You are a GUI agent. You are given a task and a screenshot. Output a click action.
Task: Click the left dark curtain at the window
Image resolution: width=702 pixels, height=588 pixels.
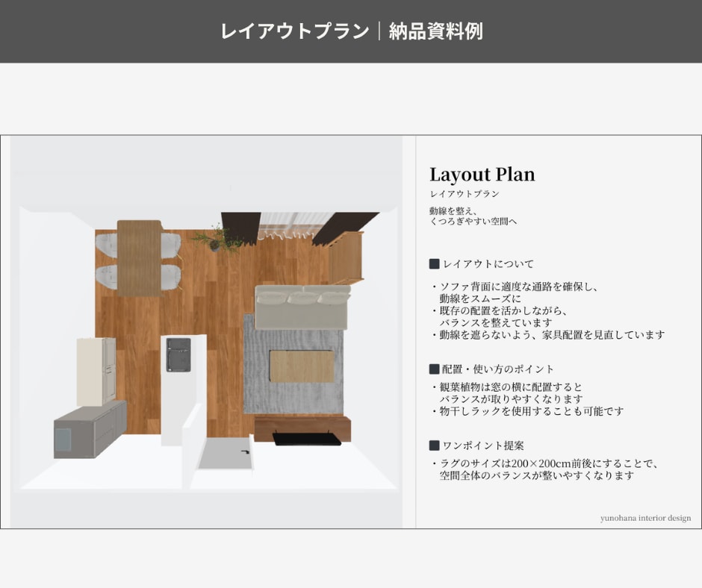[241, 228]
